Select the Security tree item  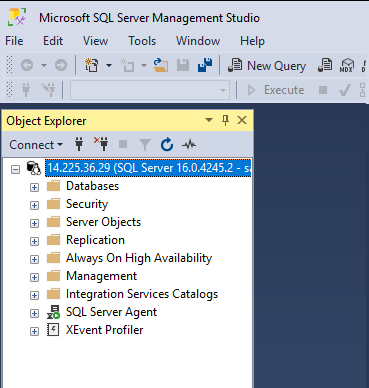(x=87, y=204)
